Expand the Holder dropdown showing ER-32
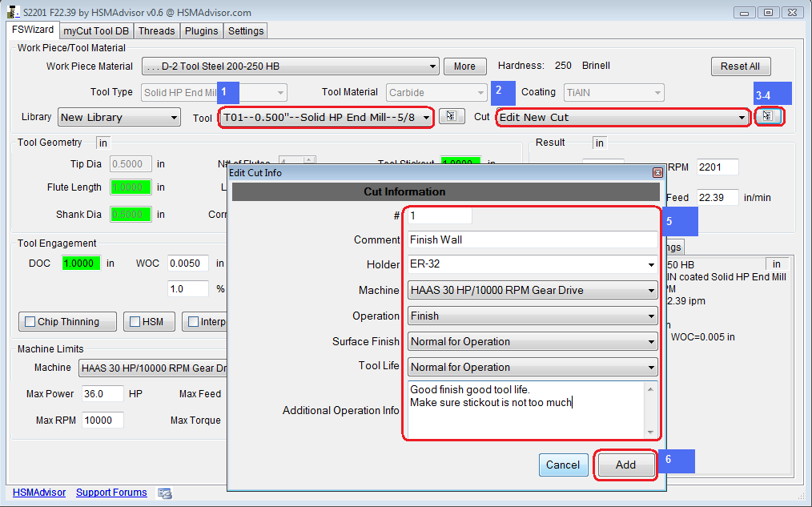Screen dimensions: 812x507 (x=532, y=265)
